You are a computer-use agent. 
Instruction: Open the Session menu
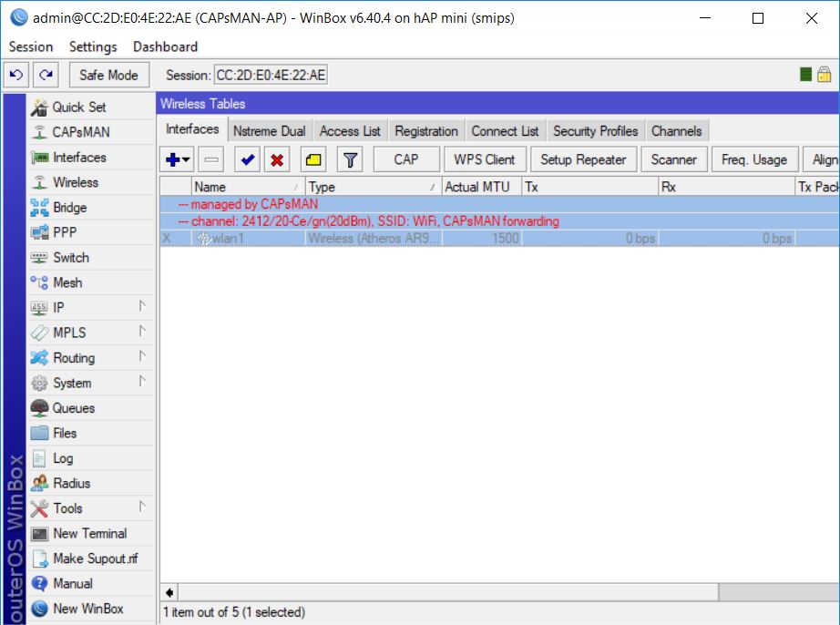point(31,47)
